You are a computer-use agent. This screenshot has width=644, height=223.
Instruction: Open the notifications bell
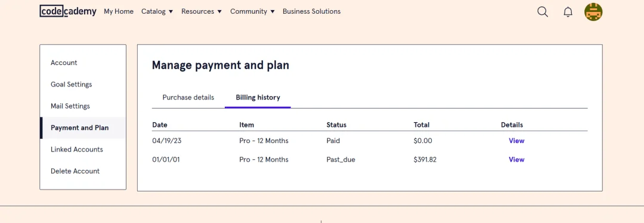click(x=568, y=12)
